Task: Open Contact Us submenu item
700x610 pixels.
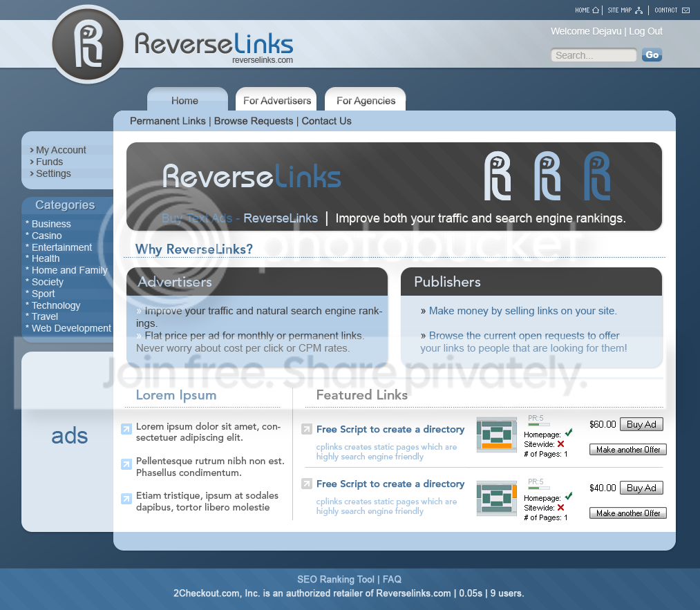Action: coord(326,121)
